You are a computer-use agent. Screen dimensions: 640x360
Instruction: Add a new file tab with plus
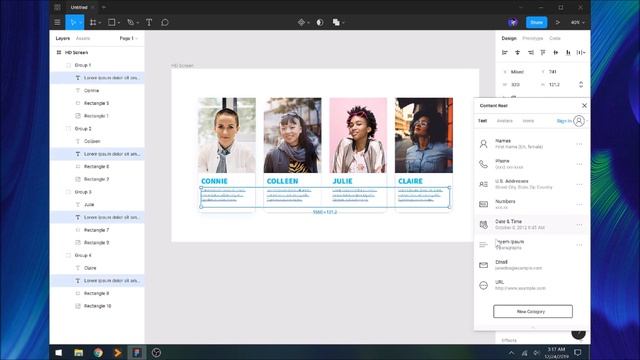(x=104, y=7)
